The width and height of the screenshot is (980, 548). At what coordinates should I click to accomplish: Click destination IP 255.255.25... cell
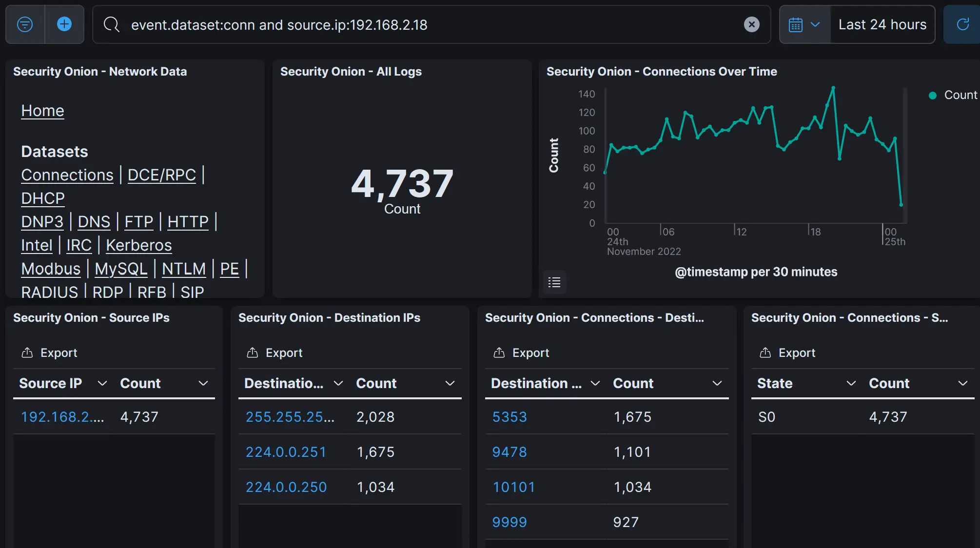click(290, 417)
